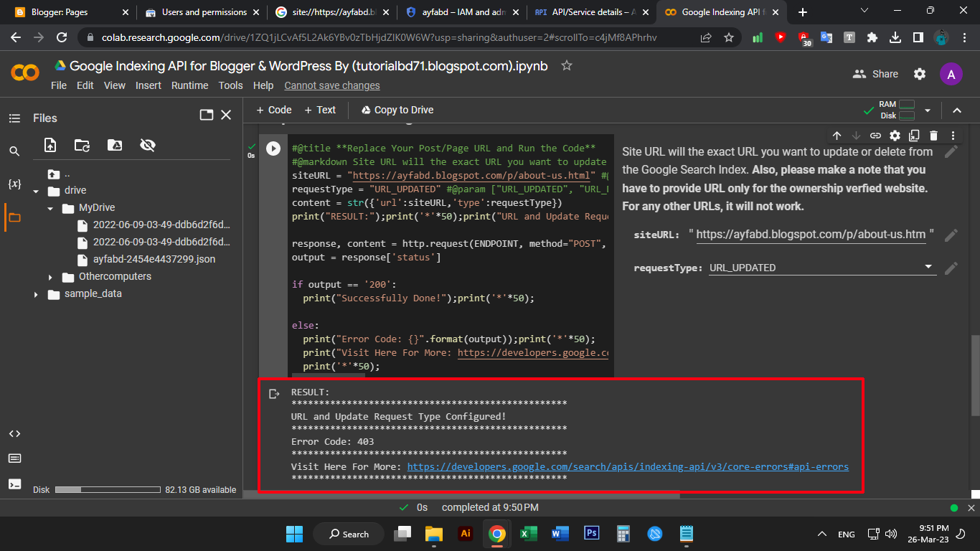Open the Chrome tab search chevron
The height and width of the screenshot is (551, 980).
[864, 11]
